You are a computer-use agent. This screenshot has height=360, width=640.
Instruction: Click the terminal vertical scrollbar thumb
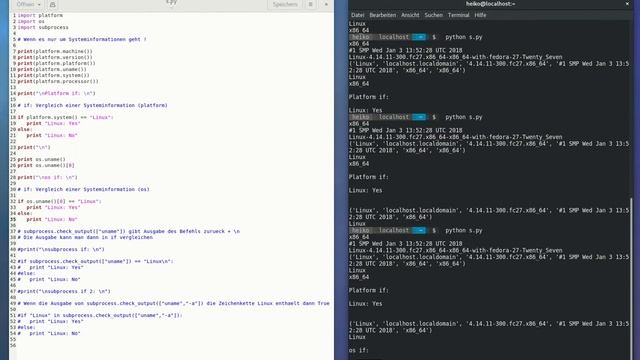[x=631, y=278]
